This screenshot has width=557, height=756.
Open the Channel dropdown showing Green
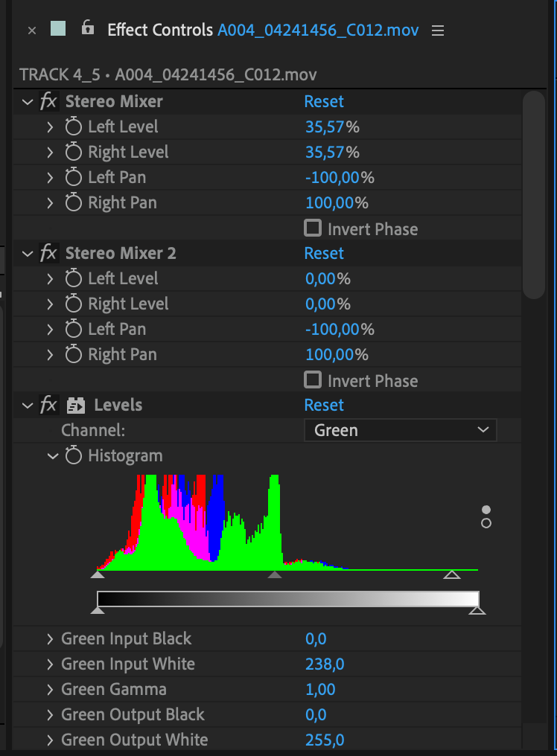(x=400, y=430)
